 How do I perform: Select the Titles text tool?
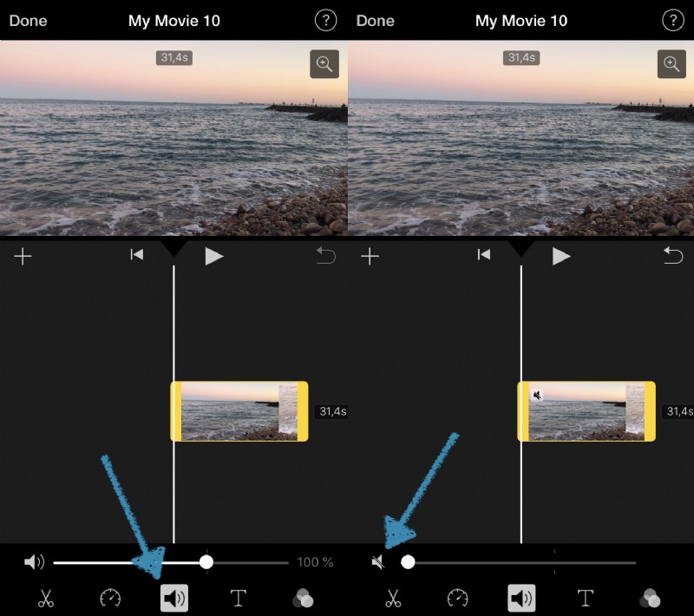(x=238, y=598)
